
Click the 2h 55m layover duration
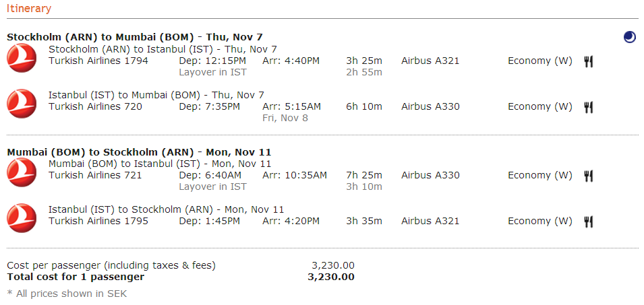(364, 73)
